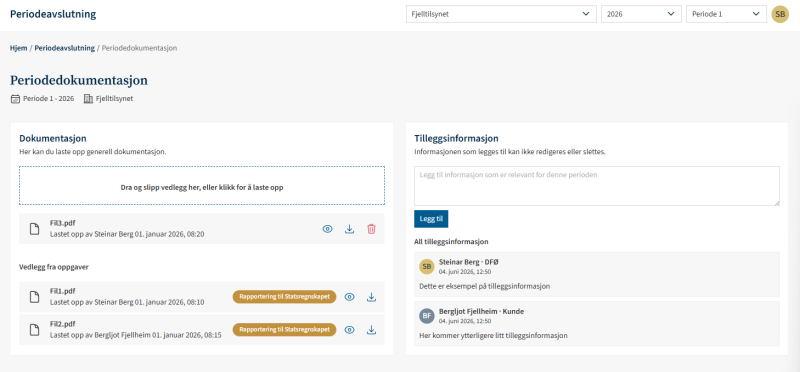The width and height of the screenshot is (800, 372).
Task: Click the Fil3.pdf file name
Action: pos(63,224)
